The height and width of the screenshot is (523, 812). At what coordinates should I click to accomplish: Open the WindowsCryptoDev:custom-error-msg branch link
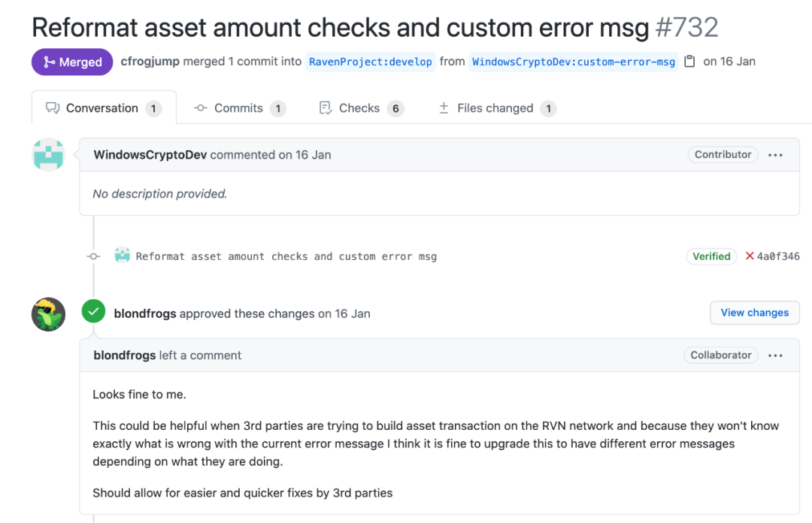point(573,62)
